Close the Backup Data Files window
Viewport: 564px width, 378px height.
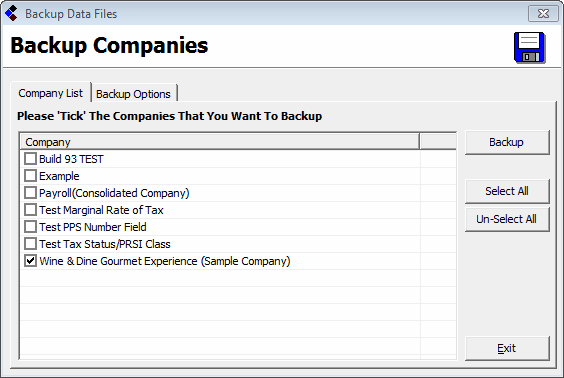pos(543,14)
